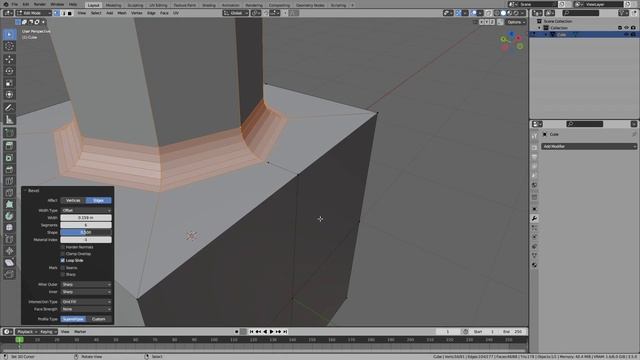Open the Add Modifier dropdown
The height and width of the screenshot is (360, 640).
(589, 146)
